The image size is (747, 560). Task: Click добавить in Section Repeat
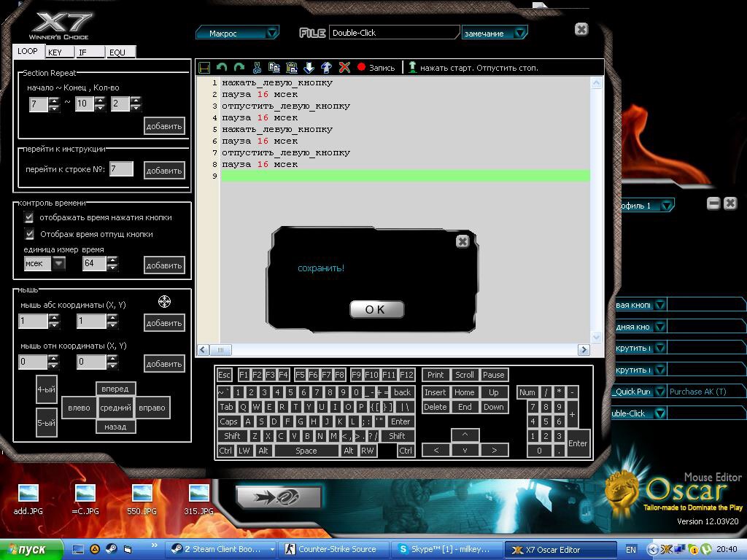pyautogui.click(x=164, y=126)
